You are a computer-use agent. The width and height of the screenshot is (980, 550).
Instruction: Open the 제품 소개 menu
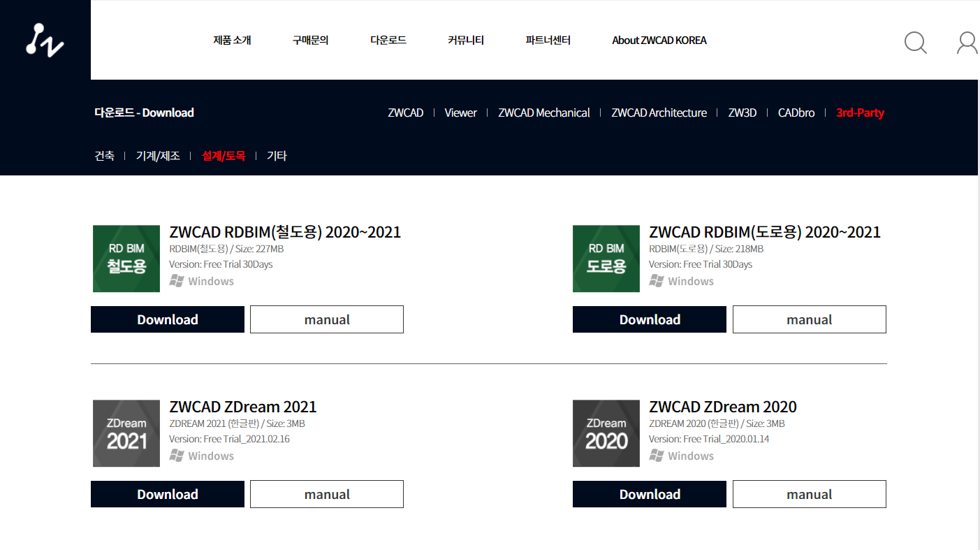(x=232, y=40)
